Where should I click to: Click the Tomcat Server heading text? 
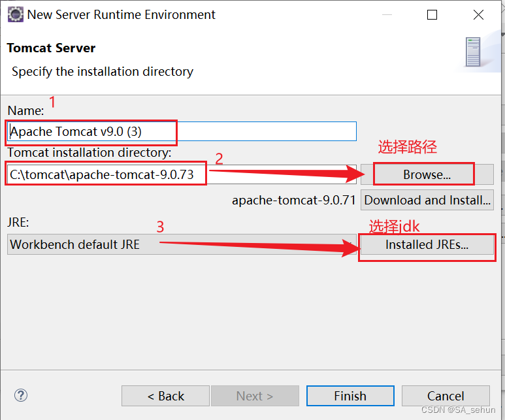51,48
